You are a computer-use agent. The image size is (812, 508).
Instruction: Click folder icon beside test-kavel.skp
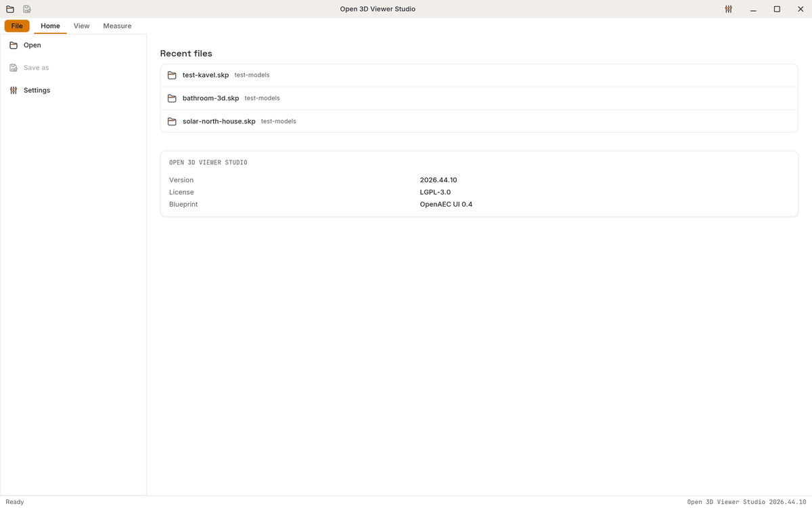click(172, 75)
